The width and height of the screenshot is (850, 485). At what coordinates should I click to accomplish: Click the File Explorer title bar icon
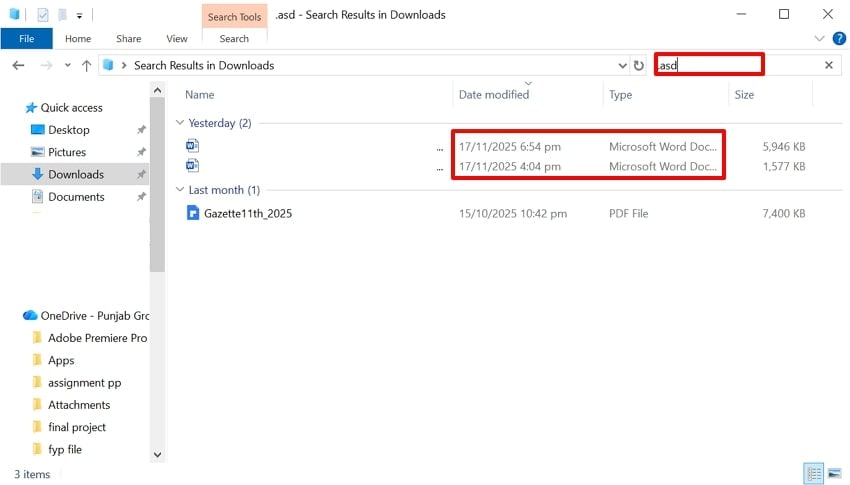[x=15, y=15]
